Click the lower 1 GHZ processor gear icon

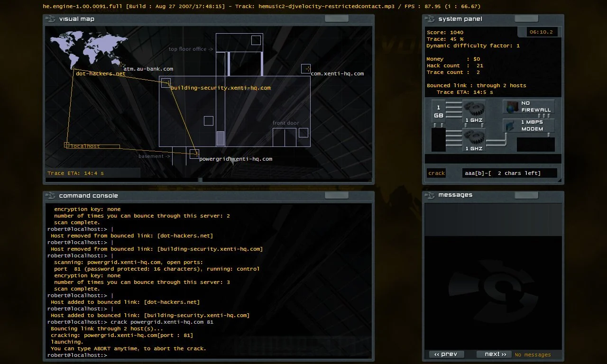(x=473, y=140)
